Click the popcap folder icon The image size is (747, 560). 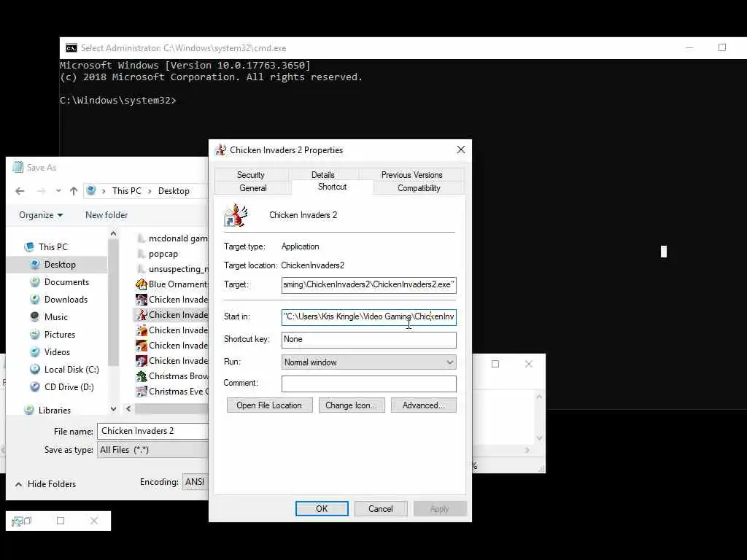(142, 254)
